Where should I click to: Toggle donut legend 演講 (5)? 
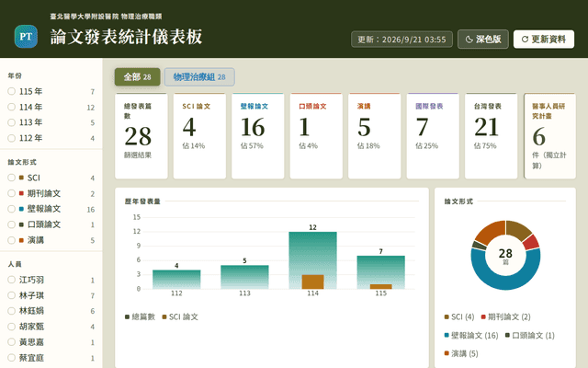click(461, 353)
